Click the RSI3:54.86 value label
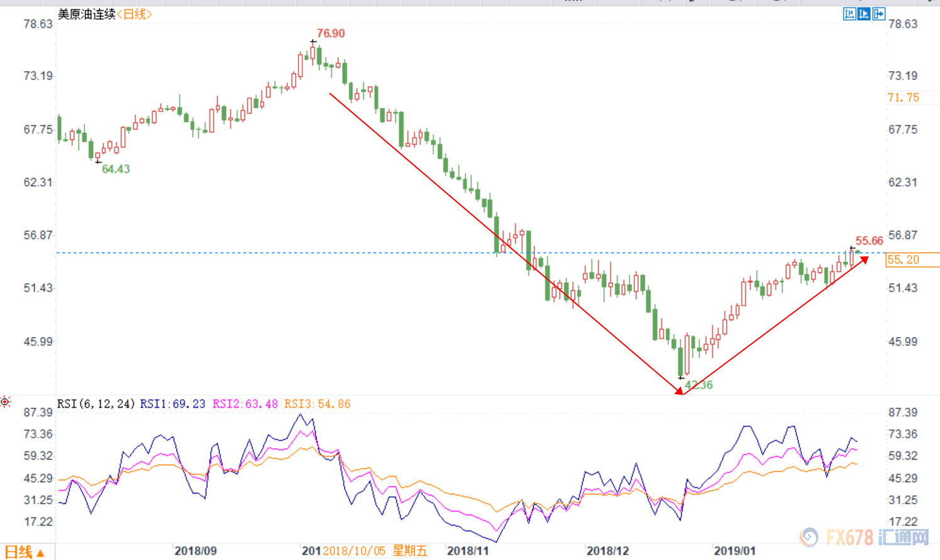The image size is (940, 560). (x=318, y=404)
